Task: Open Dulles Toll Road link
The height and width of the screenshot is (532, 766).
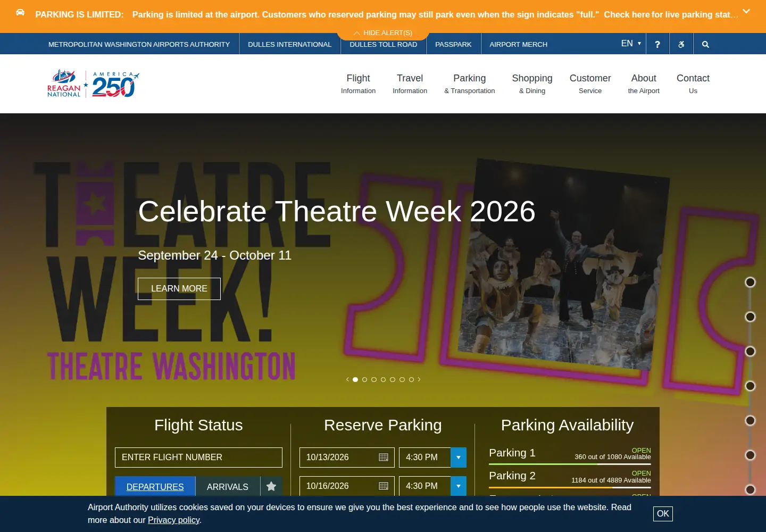Action: 384,45
